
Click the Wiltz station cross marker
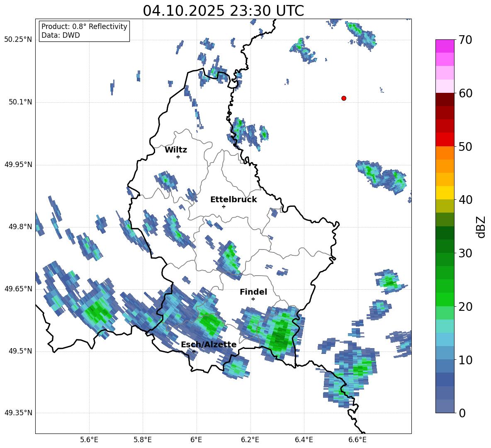(x=178, y=157)
